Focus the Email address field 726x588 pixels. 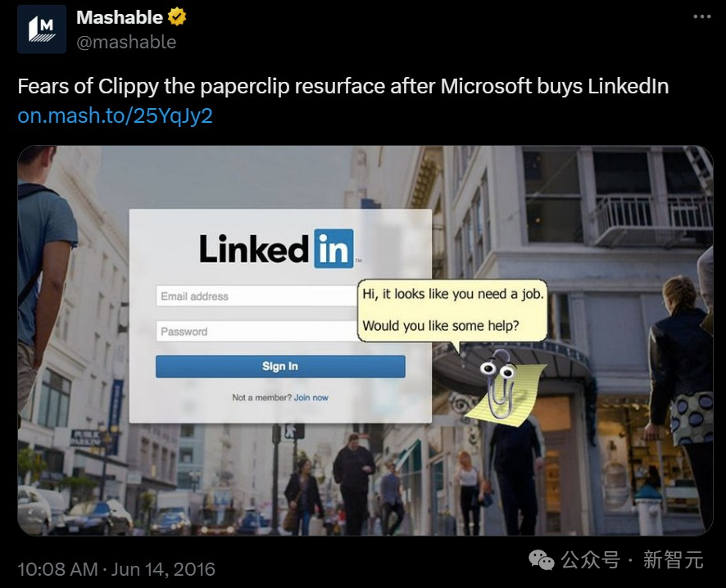pos(256,296)
